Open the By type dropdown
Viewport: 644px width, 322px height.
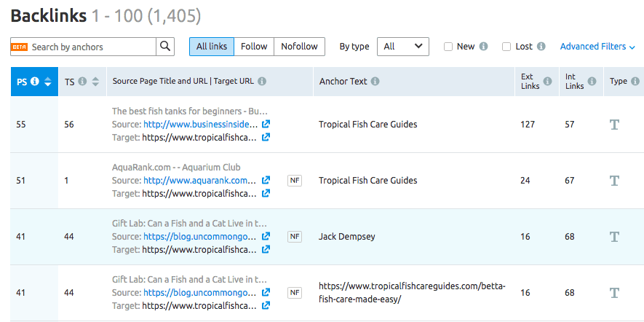402,47
